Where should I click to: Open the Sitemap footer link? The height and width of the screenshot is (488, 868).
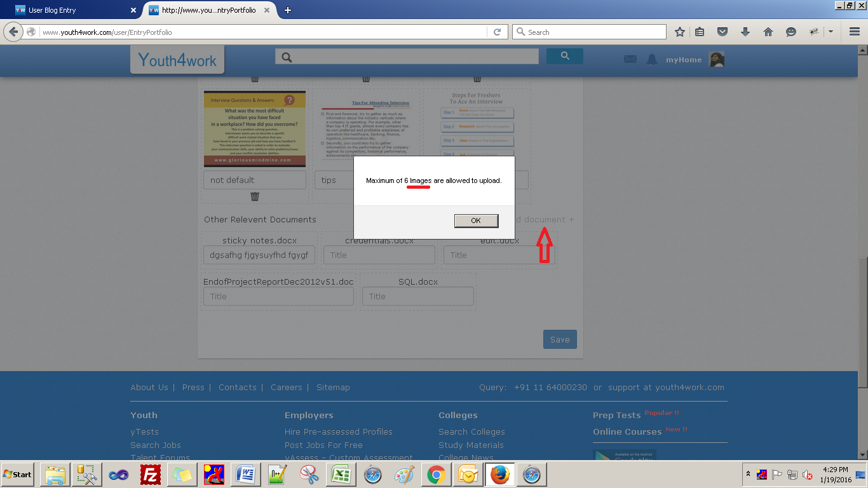pyautogui.click(x=333, y=387)
